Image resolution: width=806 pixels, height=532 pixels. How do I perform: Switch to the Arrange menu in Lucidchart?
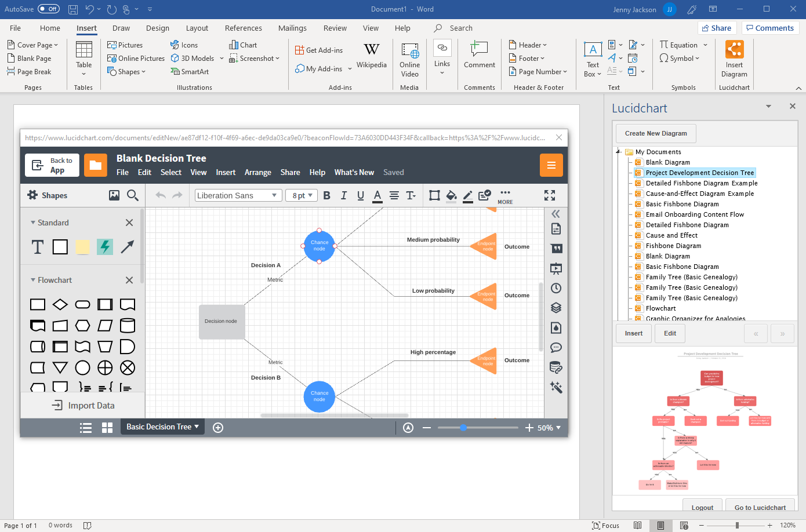tap(257, 172)
